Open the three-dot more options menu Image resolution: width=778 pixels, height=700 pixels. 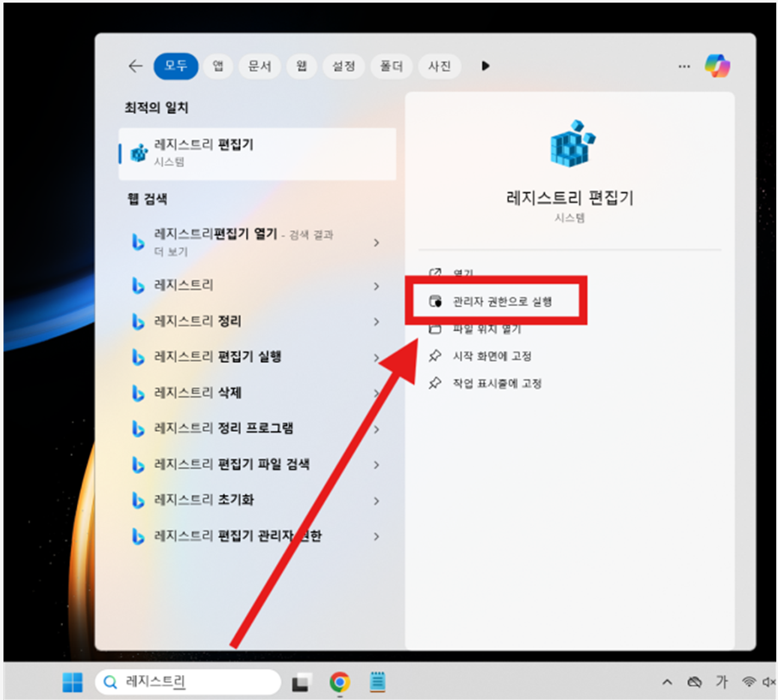[x=684, y=66]
